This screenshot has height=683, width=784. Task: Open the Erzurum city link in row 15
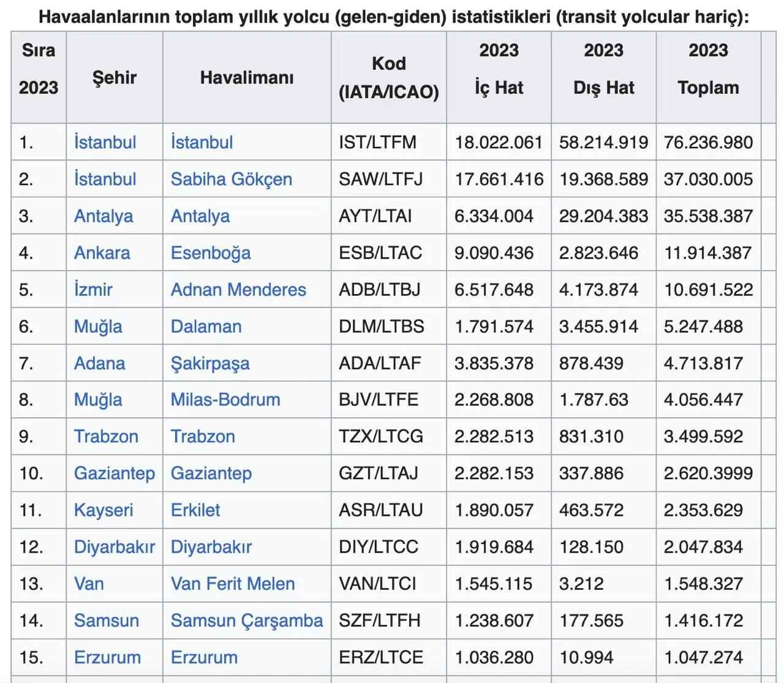coord(107,657)
